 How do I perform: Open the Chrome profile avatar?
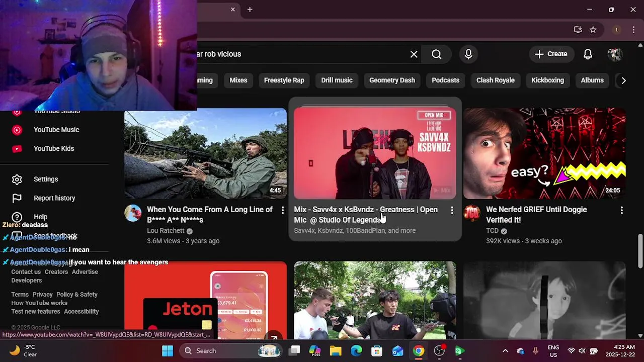click(616, 30)
